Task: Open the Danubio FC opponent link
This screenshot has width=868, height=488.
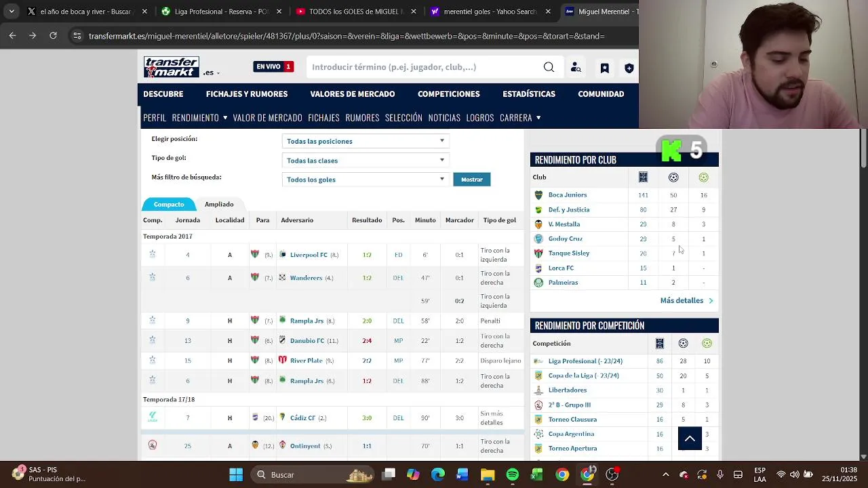Action: [x=307, y=340]
